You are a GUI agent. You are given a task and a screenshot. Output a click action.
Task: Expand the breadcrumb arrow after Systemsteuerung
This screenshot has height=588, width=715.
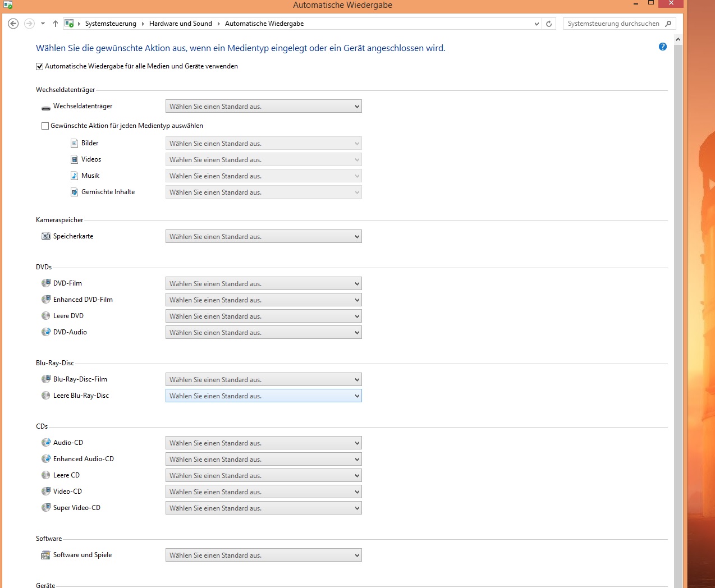[143, 24]
